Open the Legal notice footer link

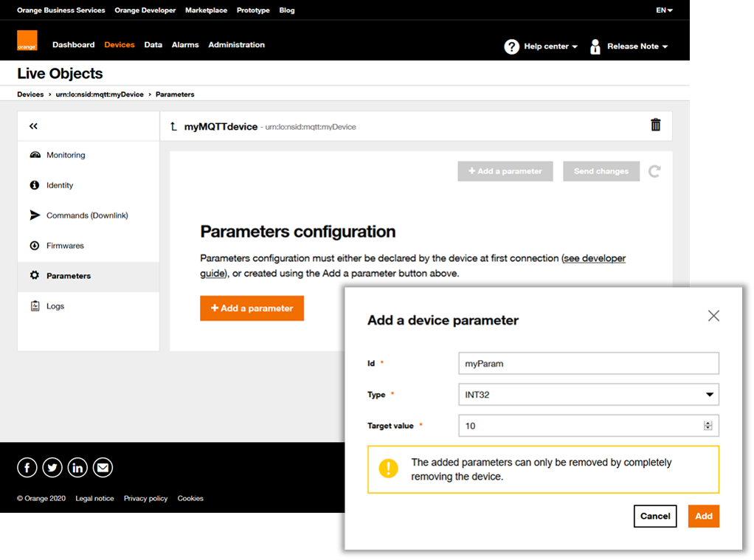coord(94,499)
